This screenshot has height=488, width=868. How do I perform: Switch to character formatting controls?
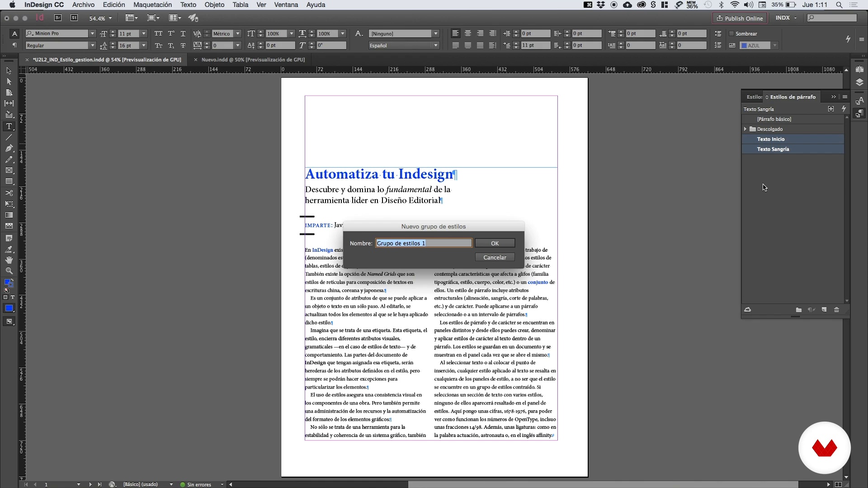click(14, 33)
